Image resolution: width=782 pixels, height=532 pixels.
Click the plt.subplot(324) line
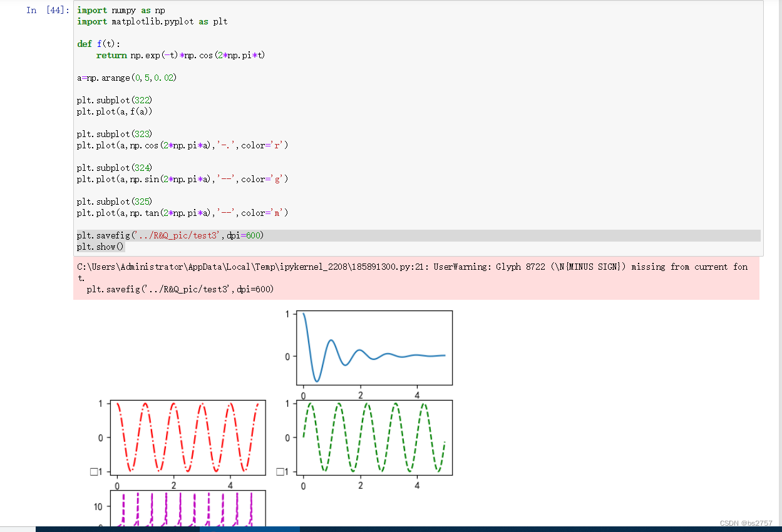(x=115, y=168)
